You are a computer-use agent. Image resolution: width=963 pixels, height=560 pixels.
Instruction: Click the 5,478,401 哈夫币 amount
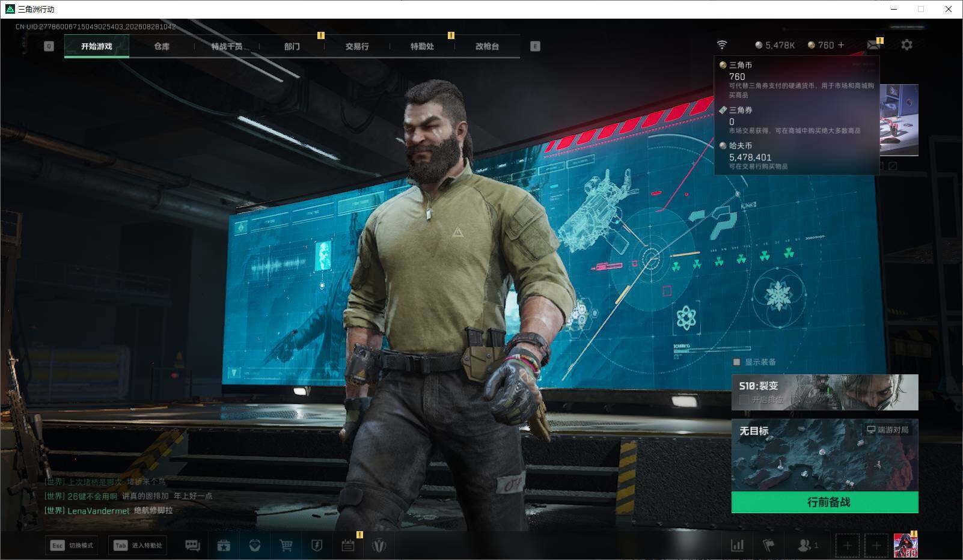click(x=750, y=157)
